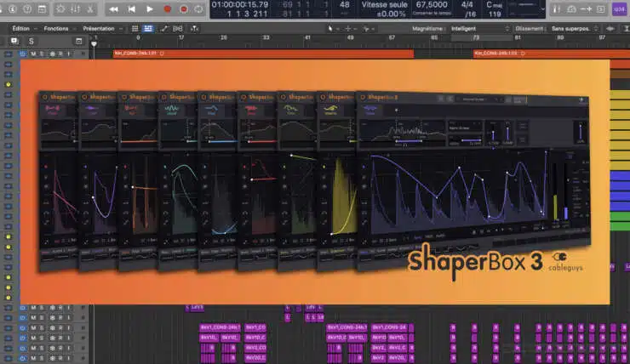Open the crosshair alternate tool menu
The width and height of the screenshot is (630, 364).
(x=350, y=29)
